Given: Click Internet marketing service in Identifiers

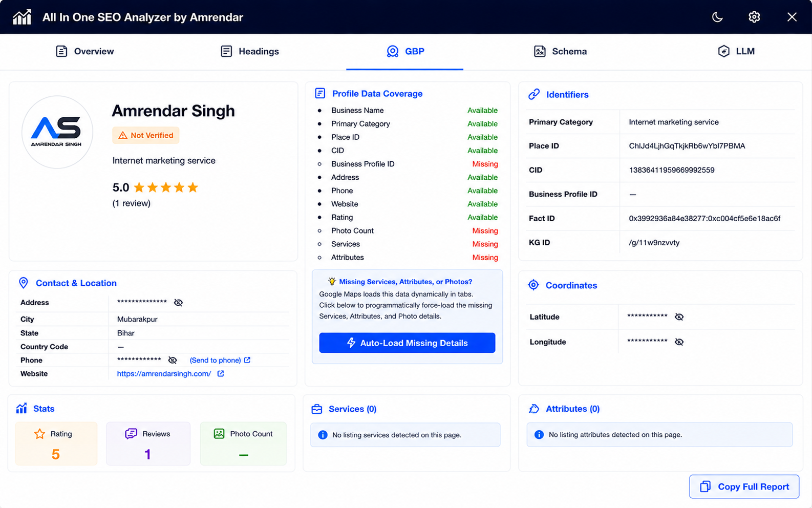Looking at the screenshot, I should (x=674, y=122).
